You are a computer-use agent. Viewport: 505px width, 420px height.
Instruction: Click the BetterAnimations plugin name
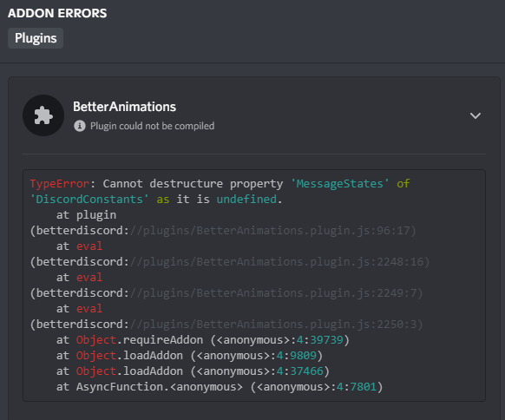pos(124,107)
